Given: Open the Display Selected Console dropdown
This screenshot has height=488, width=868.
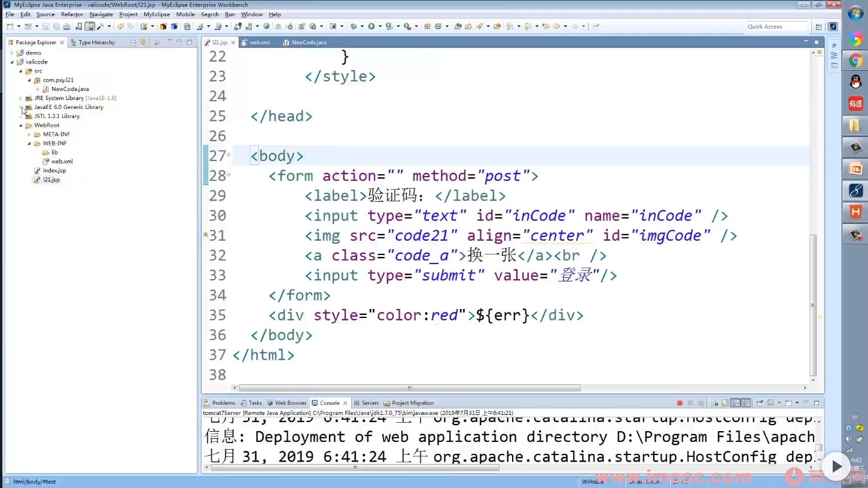Looking at the screenshot, I should coord(779,403).
